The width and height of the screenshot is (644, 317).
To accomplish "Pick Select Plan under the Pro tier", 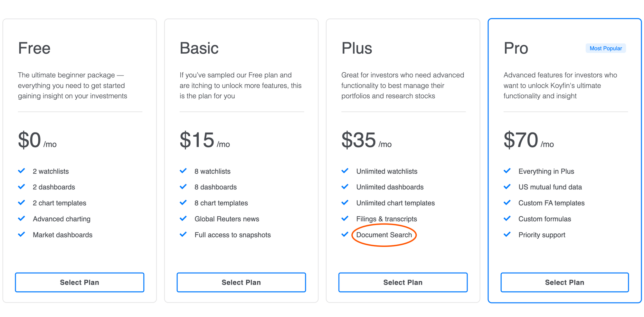I will pyautogui.click(x=564, y=282).
